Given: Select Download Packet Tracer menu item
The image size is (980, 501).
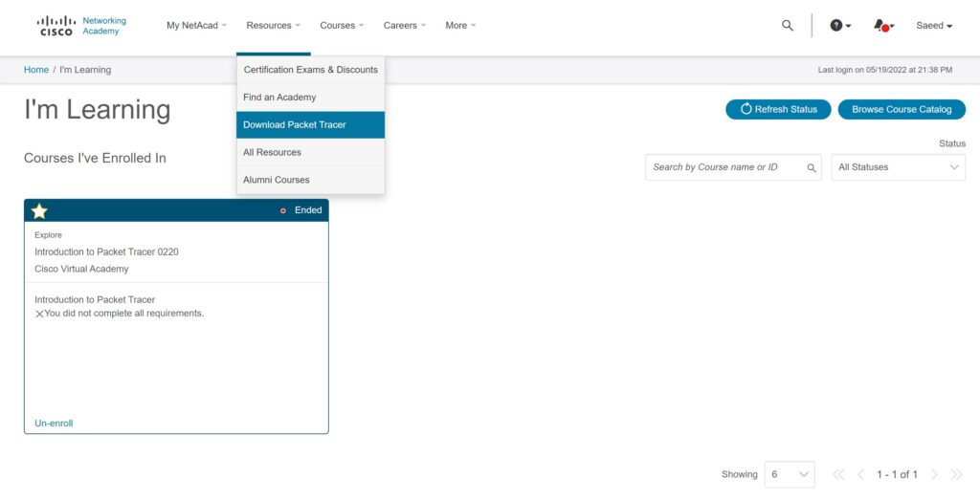Looking at the screenshot, I should point(310,125).
